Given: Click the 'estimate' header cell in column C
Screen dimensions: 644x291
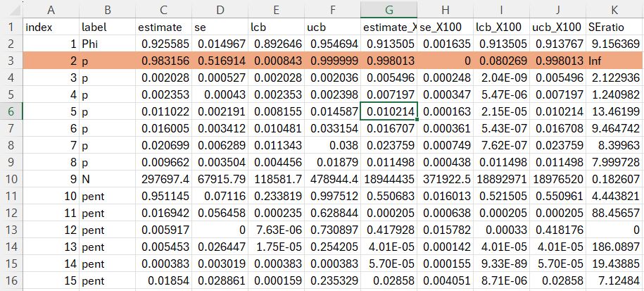Looking at the screenshot, I should click(164, 27).
